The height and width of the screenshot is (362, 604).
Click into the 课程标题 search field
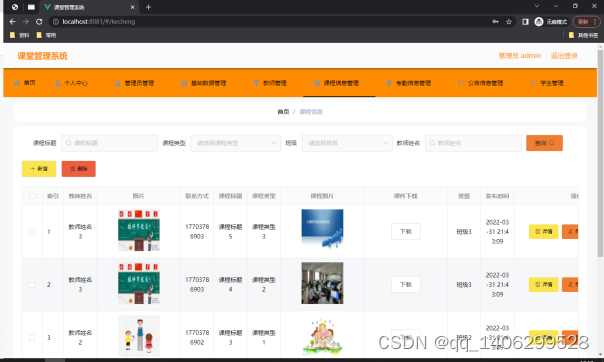(x=109, y=143)
